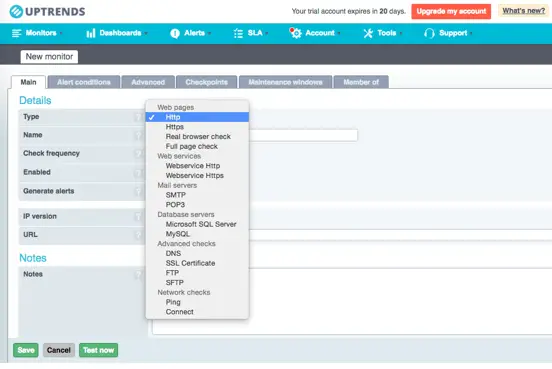This screenshot has height=369, width=552.
Task: Click into the URL input field
Action: tap(400, 235)
